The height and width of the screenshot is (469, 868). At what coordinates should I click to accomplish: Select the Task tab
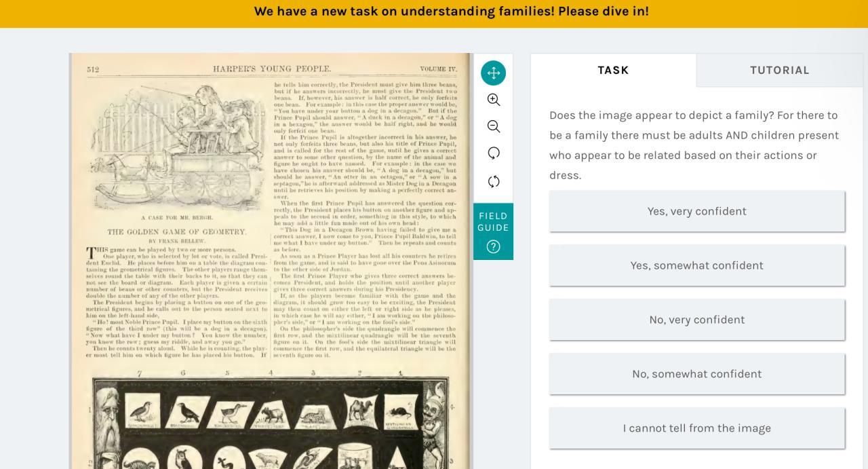613,70
